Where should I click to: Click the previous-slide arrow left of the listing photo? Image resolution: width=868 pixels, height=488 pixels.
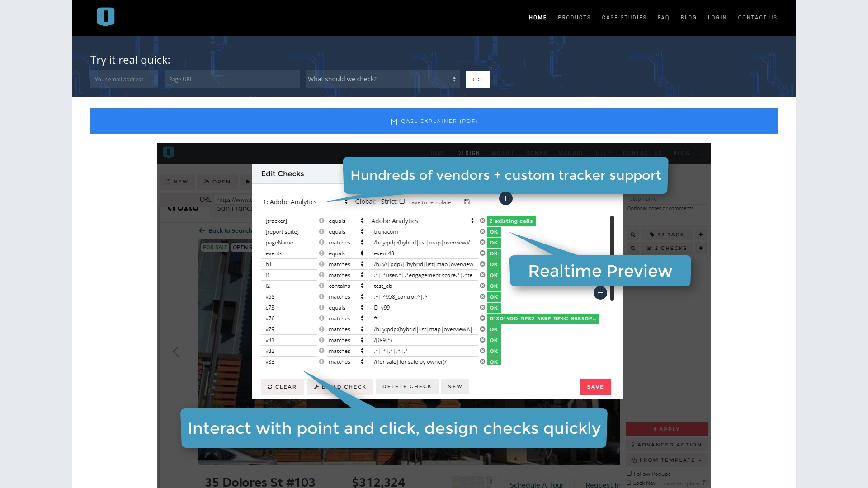(x=176, y=352)
